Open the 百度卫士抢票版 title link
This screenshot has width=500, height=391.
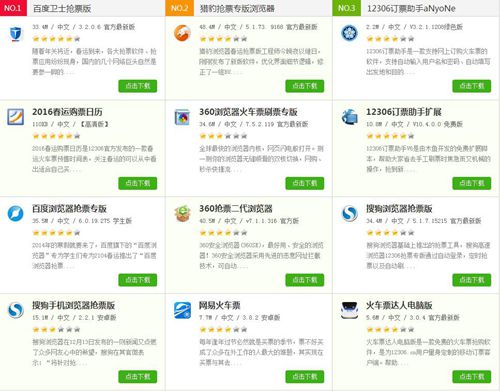(62, 8)
